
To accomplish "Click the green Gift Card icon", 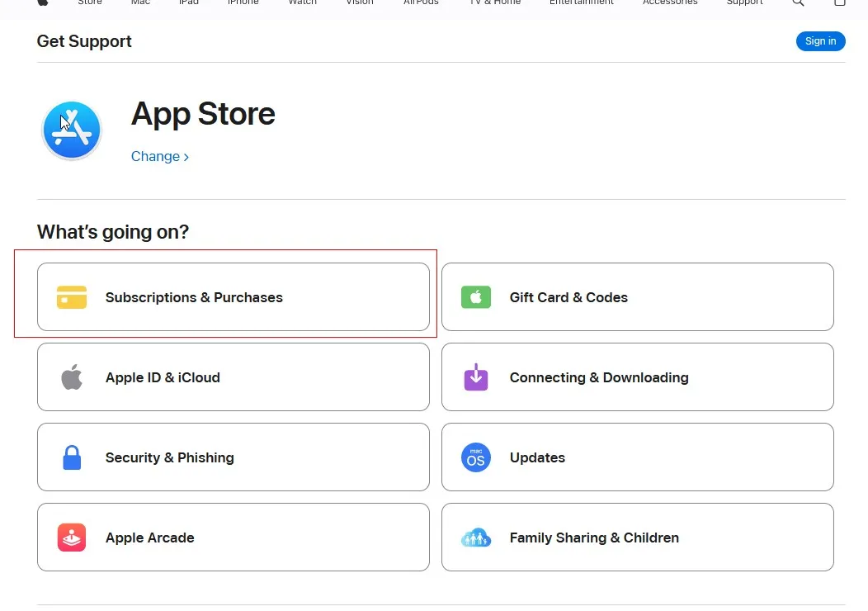I will pos(476,297).
